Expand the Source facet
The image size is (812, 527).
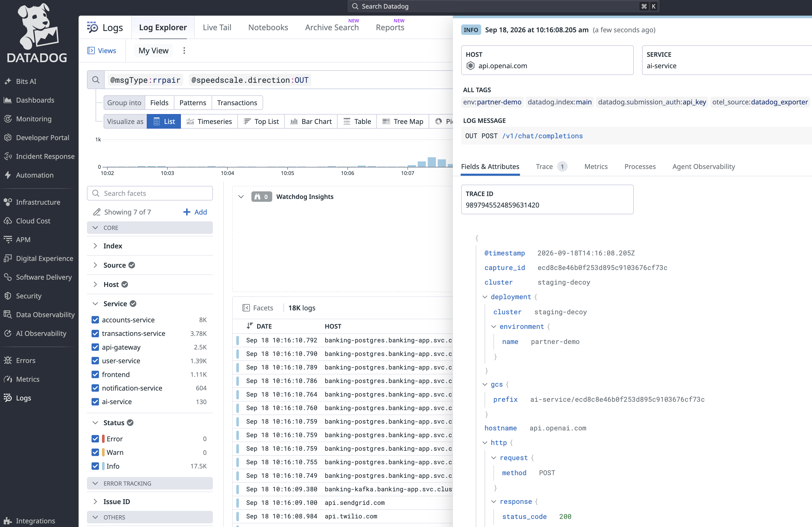coord(95,265)
